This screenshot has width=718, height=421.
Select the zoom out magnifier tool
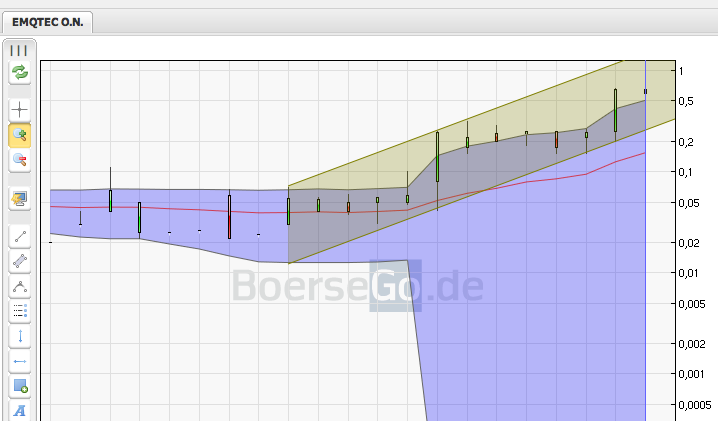[x=20, y=160]
